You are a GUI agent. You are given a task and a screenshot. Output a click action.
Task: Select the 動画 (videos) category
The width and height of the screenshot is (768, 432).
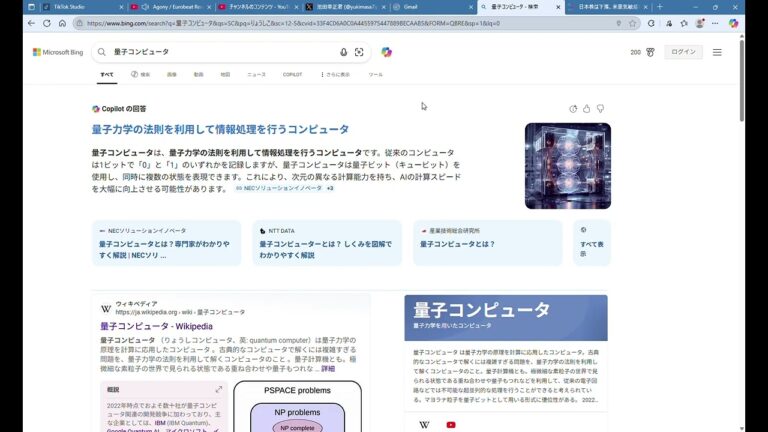click(198, 74)
